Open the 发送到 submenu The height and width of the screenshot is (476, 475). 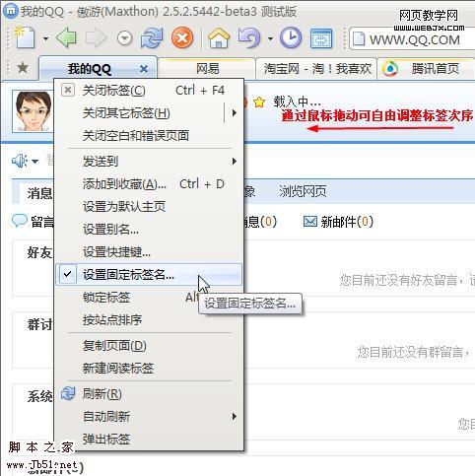coord(149,161)
